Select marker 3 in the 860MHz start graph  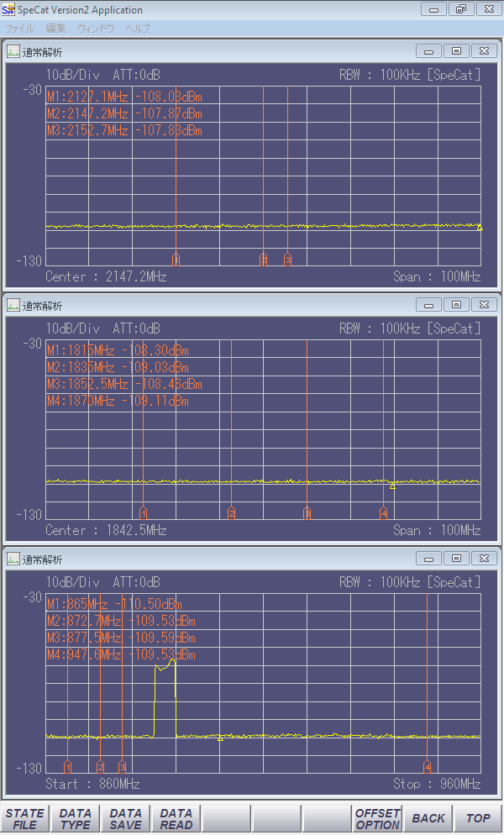[122, 767]
